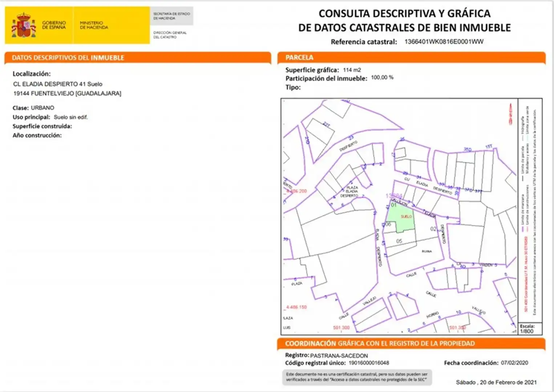Click the Spanish coat of arms emblem
The height and width of the screenshot is (392, 554).
pos(24,25)
